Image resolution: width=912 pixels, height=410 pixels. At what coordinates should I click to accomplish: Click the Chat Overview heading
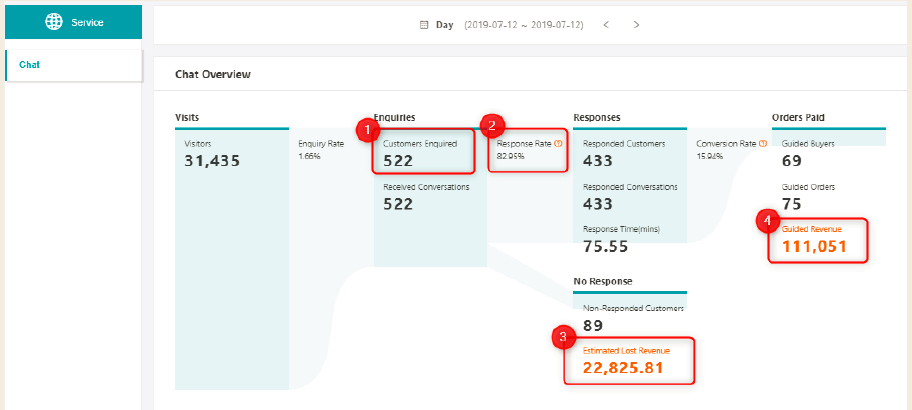coord(213,74)
